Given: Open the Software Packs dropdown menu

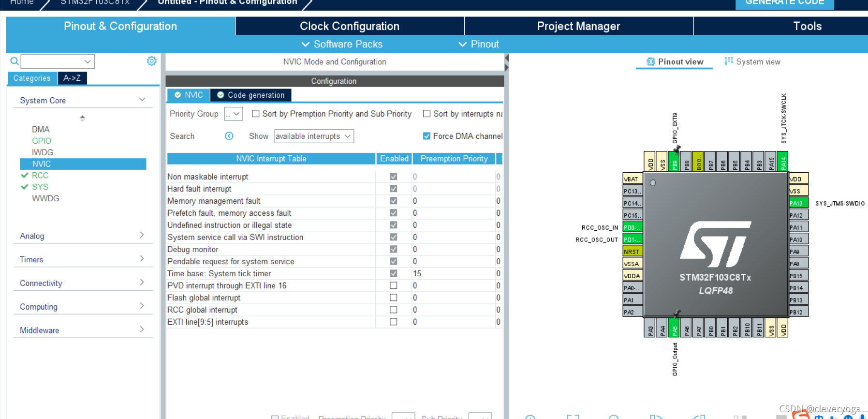Looking at the screenshot, I should pyautogui.click(x=342, y=44).
